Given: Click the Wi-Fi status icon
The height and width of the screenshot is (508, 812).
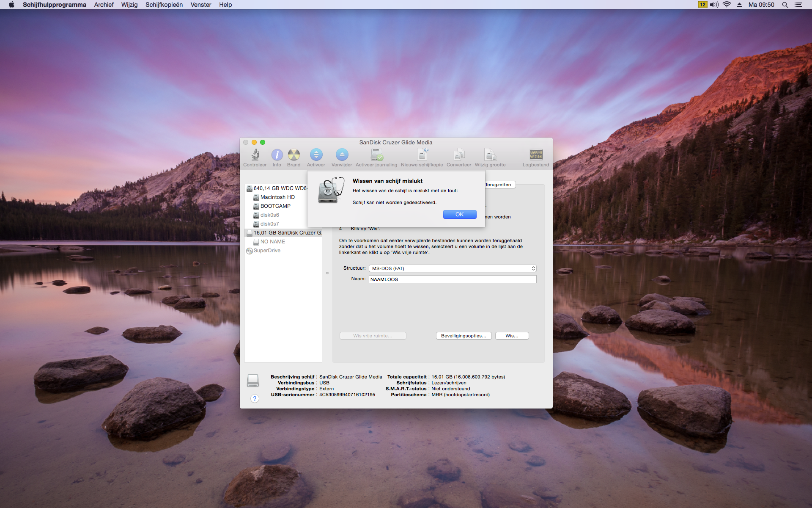Looking at the screenshot, I should pos(727,5).
